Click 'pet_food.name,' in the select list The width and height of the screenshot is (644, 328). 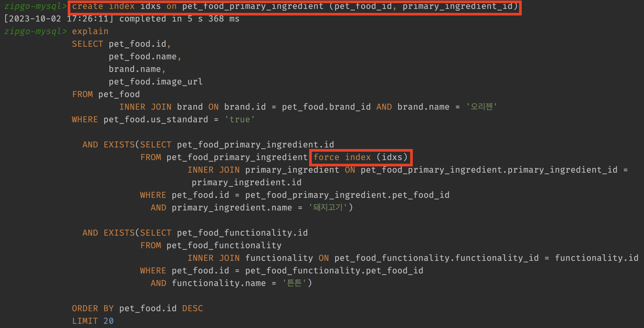tap(145, 57)
